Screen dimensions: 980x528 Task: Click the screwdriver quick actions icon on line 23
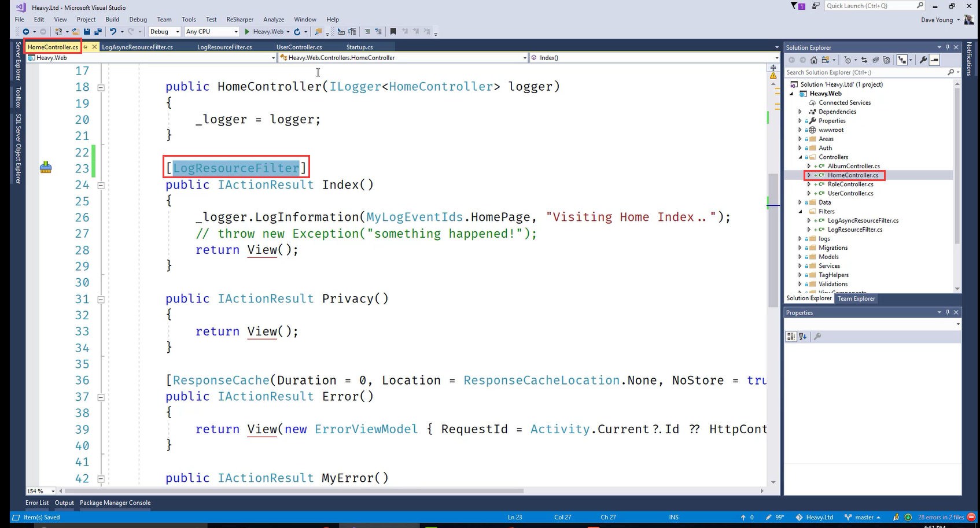click(46, 168)
